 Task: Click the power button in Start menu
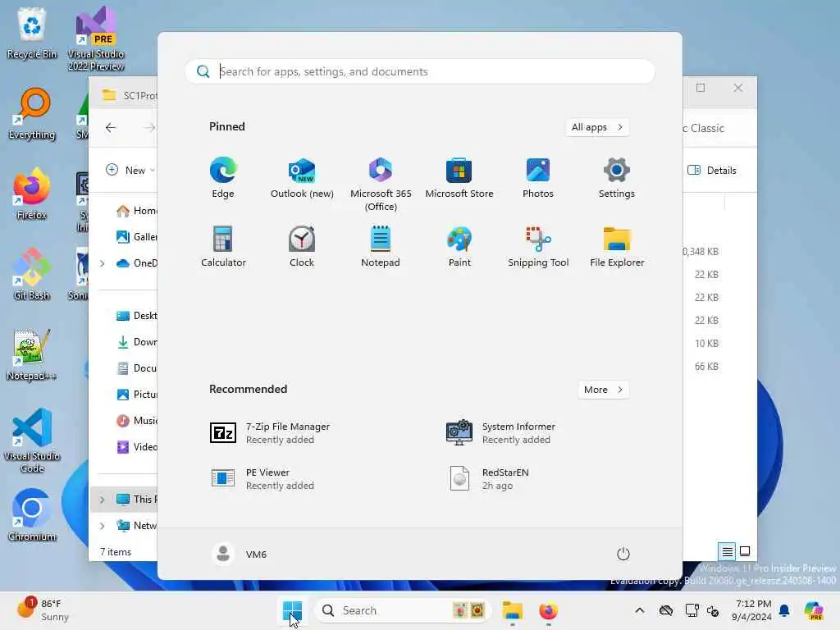[623, 554]
